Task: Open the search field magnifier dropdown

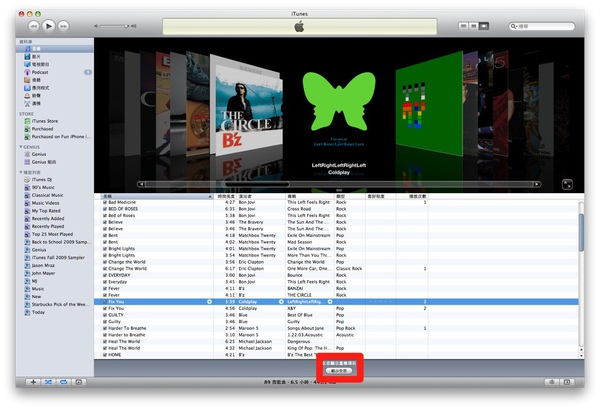Action: (x=514, y=26)
